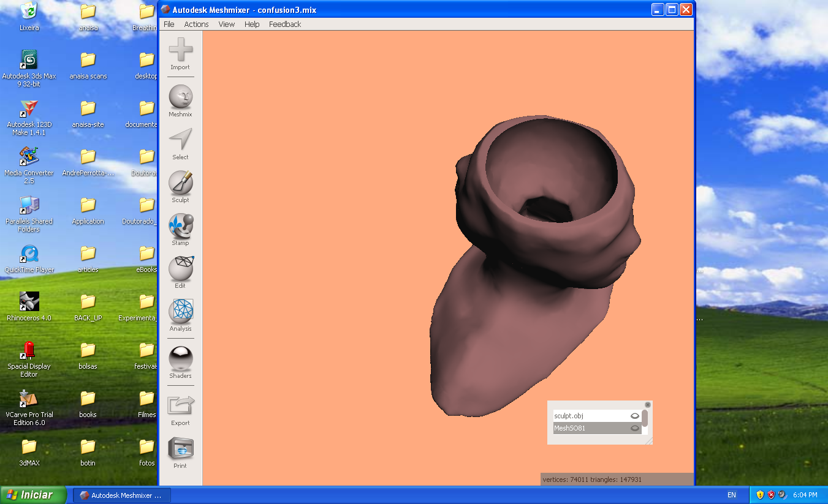Image resolution: width=828 pixels, height=504 pixels.
Task: Select VCarve Pro Trial Edition shortcut
Action: point(29,407)
